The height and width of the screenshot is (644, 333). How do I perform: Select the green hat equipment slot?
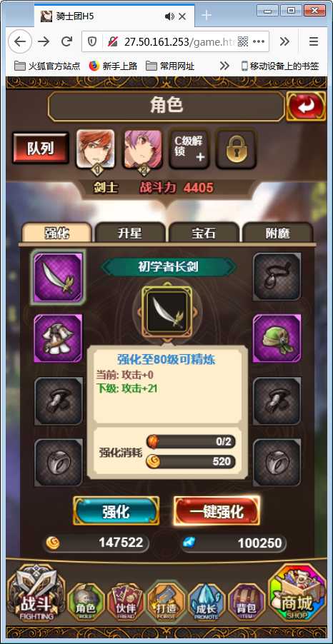[277, 338]
